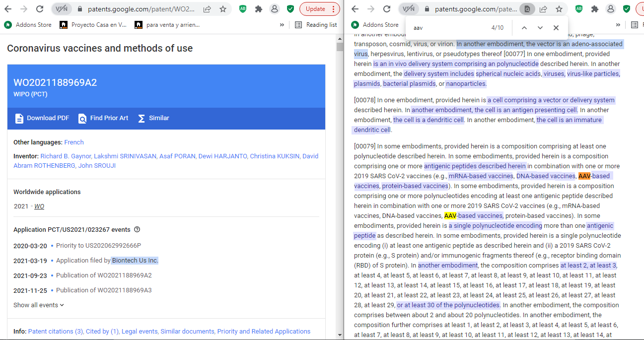Go to previous find result
644x340 pixels.
pos(524,28)
